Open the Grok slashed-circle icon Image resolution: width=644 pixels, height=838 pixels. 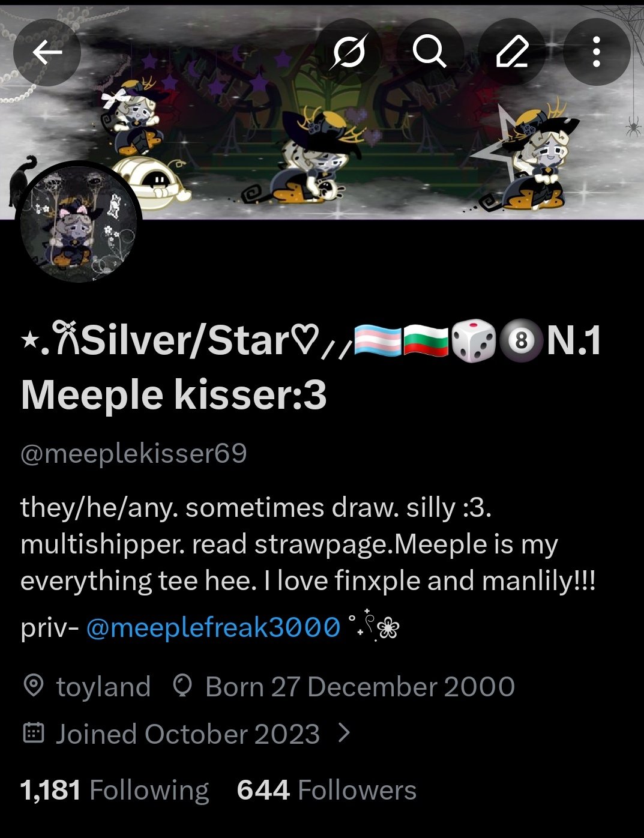tap(349, 53)
